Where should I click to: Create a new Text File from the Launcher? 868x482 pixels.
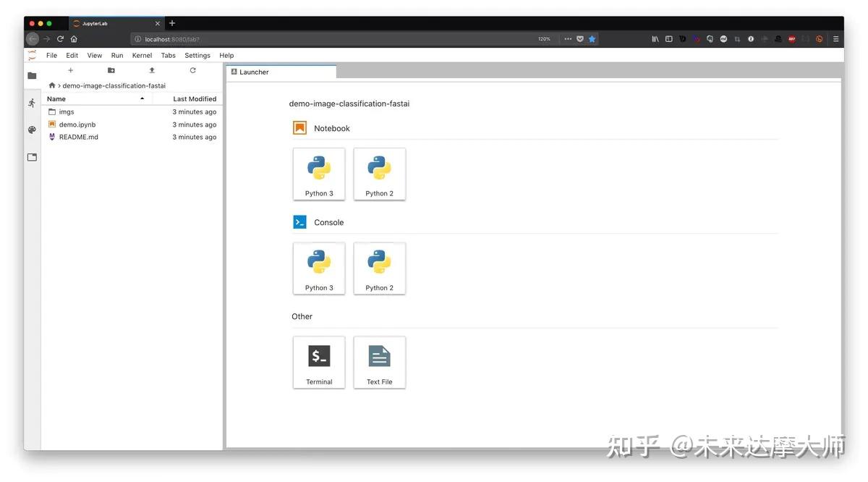[379, 362]
